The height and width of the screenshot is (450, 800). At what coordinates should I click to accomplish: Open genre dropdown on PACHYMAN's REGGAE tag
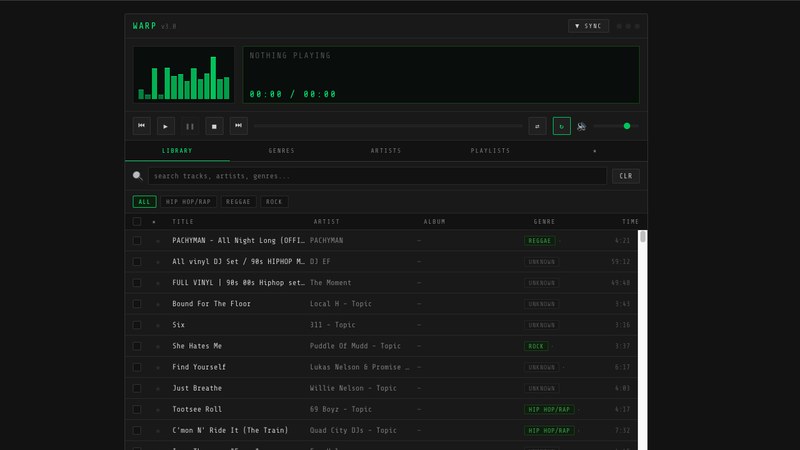[x=560, y=241]
